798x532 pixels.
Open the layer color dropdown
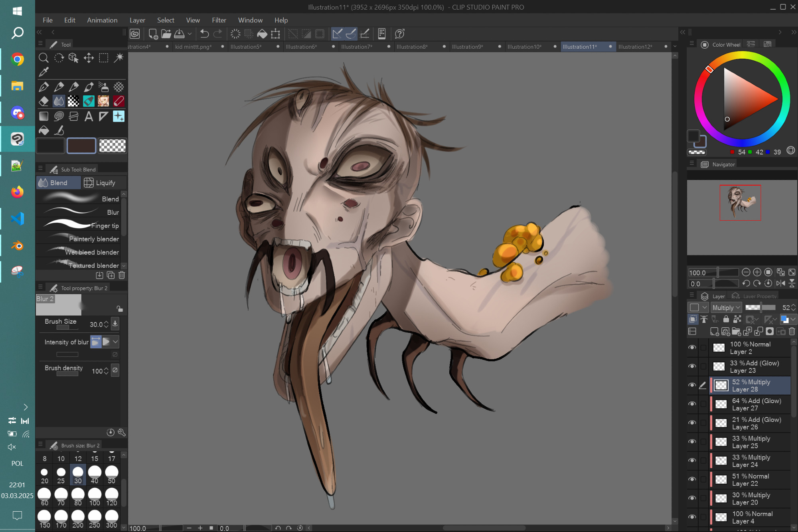tap(788, 319)
